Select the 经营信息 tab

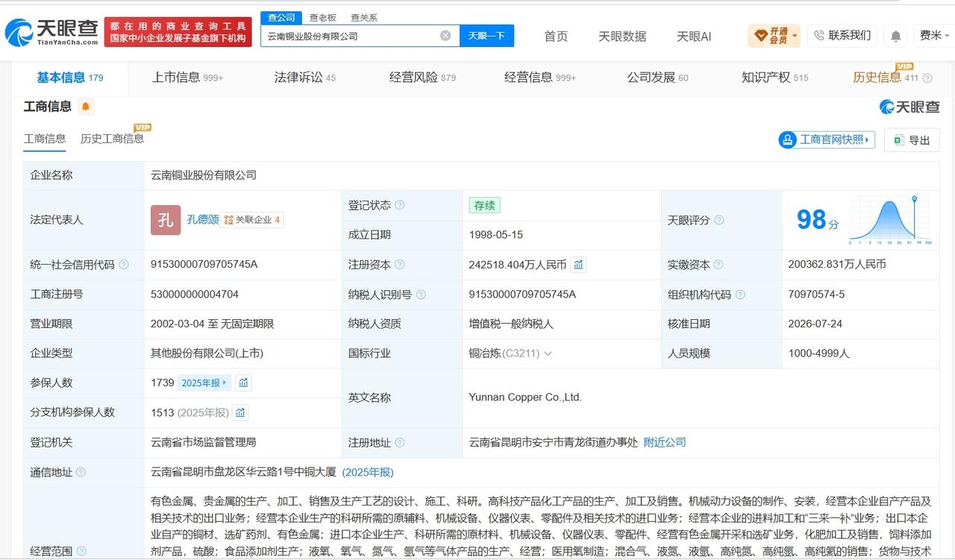tap(540, 78)
